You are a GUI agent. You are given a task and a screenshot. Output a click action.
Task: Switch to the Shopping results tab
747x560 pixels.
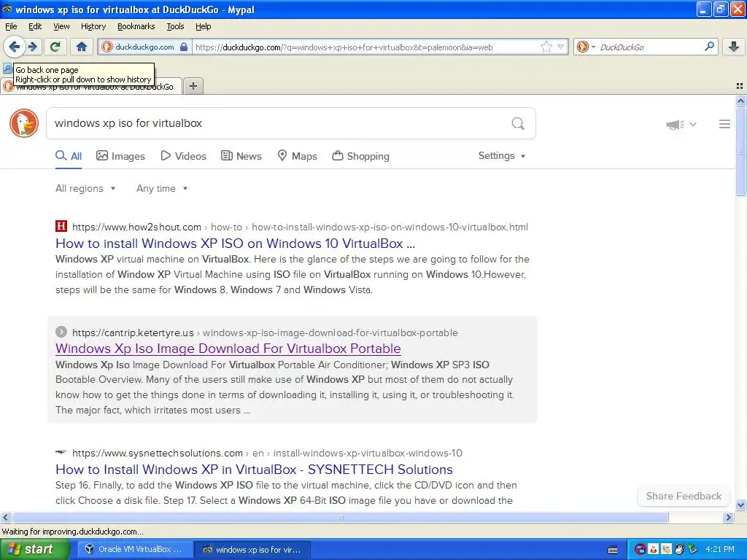click(x=360, y=156)
